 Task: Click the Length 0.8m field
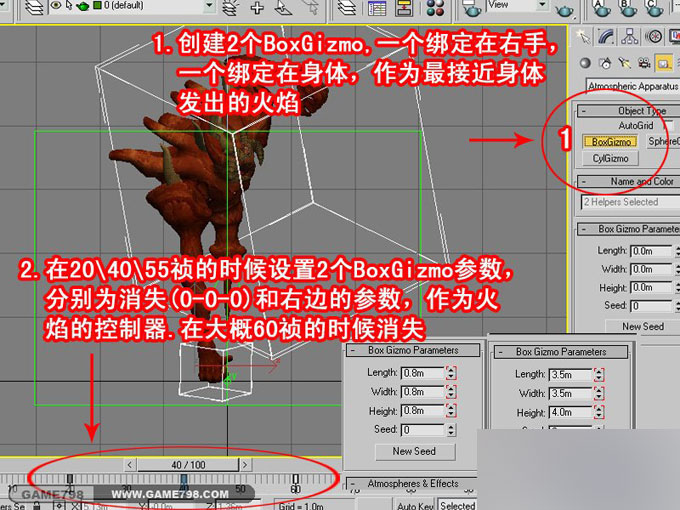click(x=423, y=373)
